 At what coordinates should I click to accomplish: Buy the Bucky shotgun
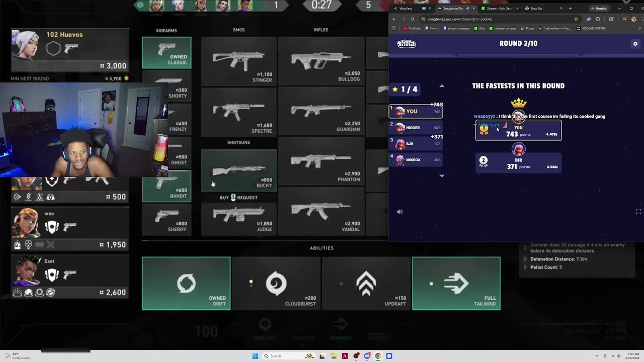pos(239,170)
